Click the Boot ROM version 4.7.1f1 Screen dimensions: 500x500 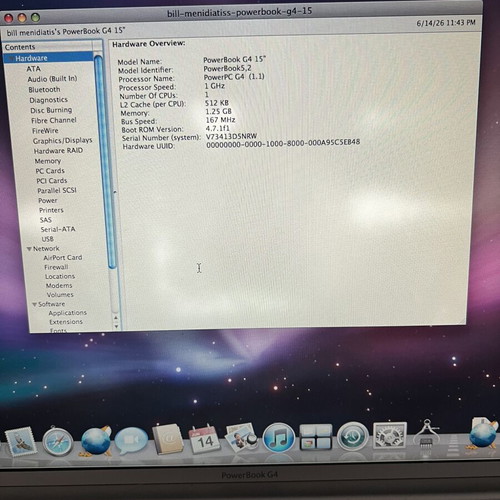point(218,128)
